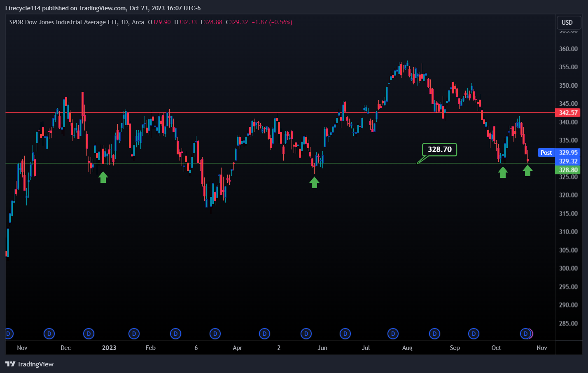Viewport: 588px width, 373px height.
Task: Click the 345.00 price scale label
Action: [x=568, y=104]
